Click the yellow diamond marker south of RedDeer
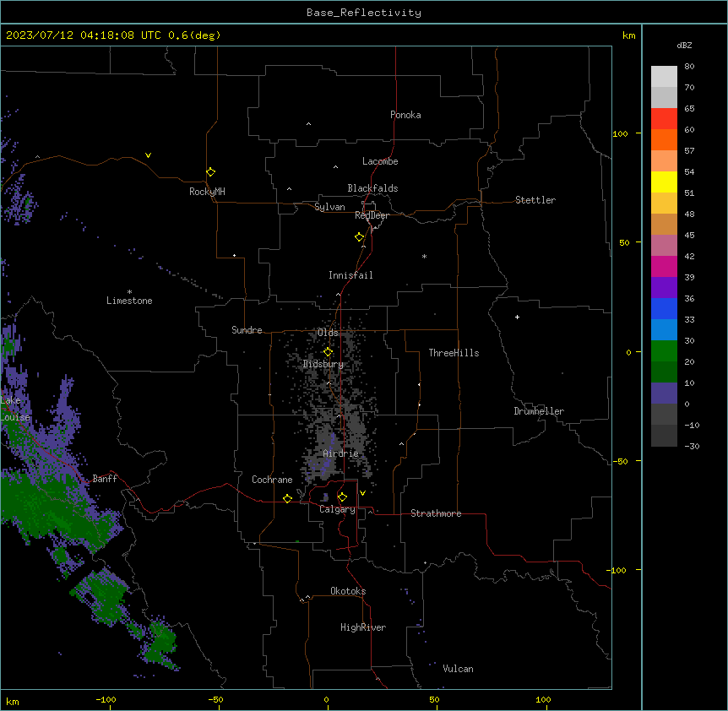Image resolution: width=728 pixels, height=711 pixels. click(x=360, y=237)
